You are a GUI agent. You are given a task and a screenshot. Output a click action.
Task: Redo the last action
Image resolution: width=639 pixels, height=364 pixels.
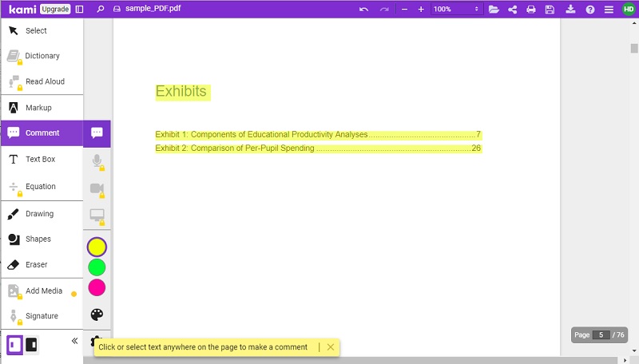point(384,9)
